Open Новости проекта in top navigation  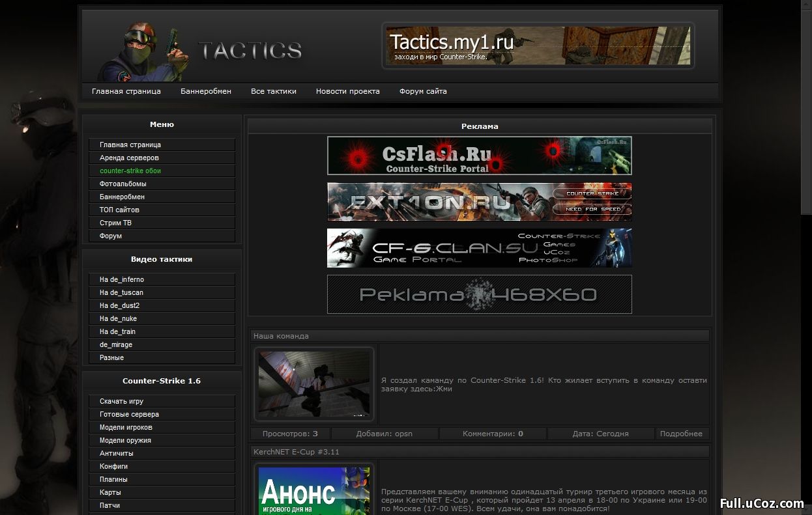click(348, 91)
